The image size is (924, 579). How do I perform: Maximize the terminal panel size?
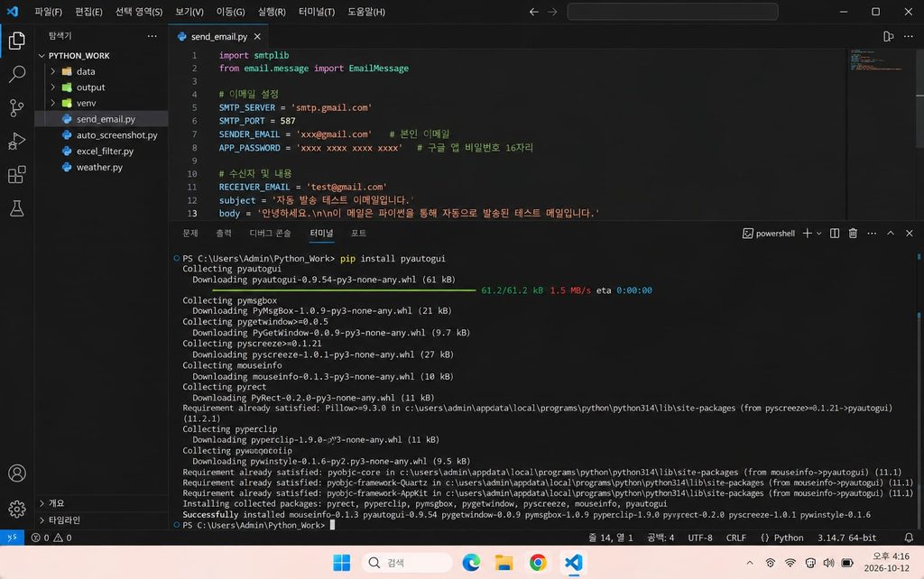[891, 234]
